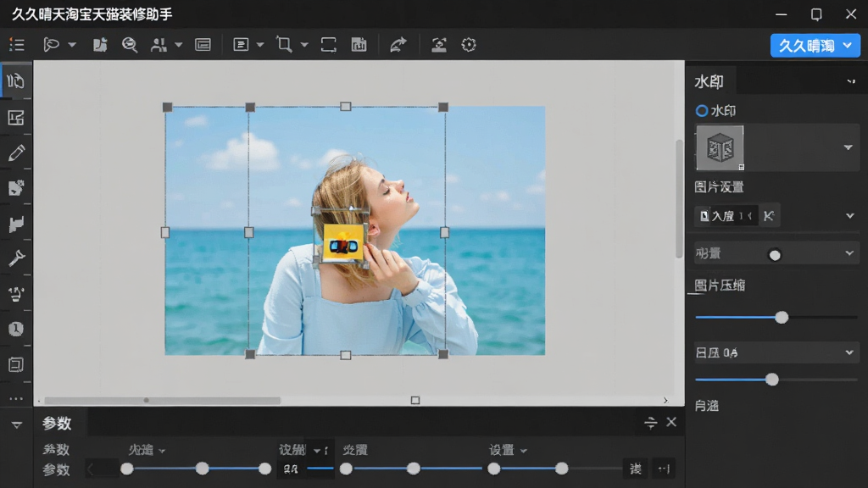The height and width of the screenshot is (488, 868).
Task: Click the watermark cube thumbnail
Action: click(x=720, y=147)
